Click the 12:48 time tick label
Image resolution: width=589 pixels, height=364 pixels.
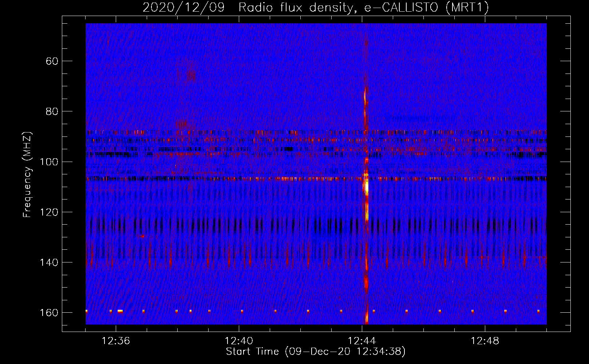[x=485, y=341]
